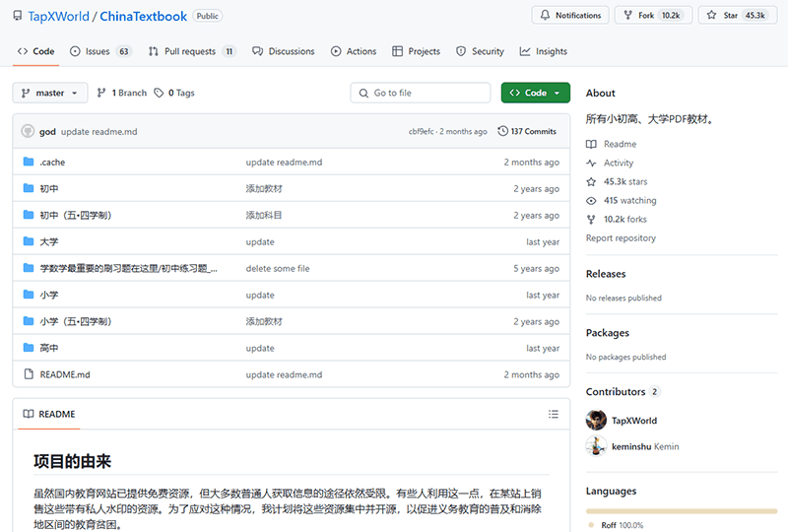The height and width of the screenshot is (532, 788).
Task: Click the Notifications bell icon
Action: click(x=545, y=15)
